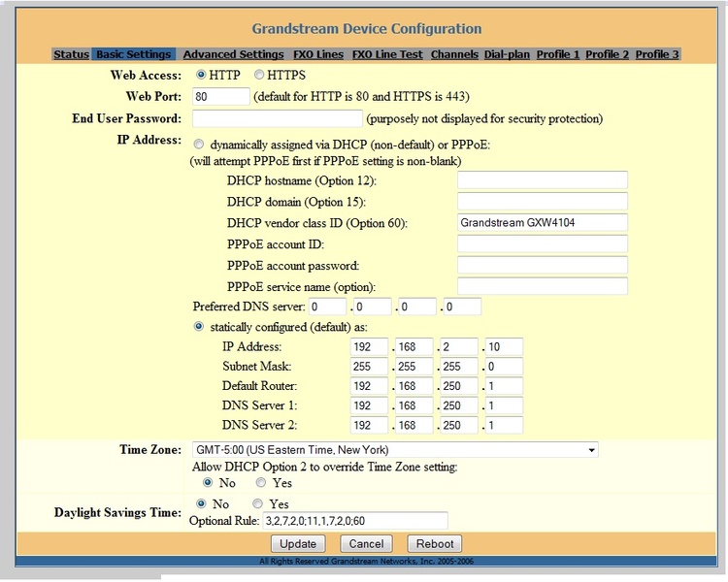Go to Profile 2 tab
728x582 pixels.
click(x=608, y=54)
